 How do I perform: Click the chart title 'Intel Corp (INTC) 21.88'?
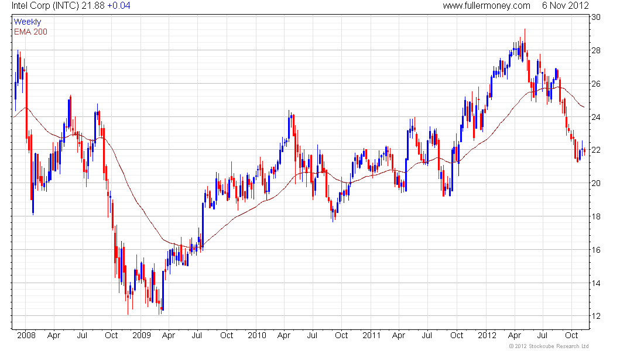58,6
